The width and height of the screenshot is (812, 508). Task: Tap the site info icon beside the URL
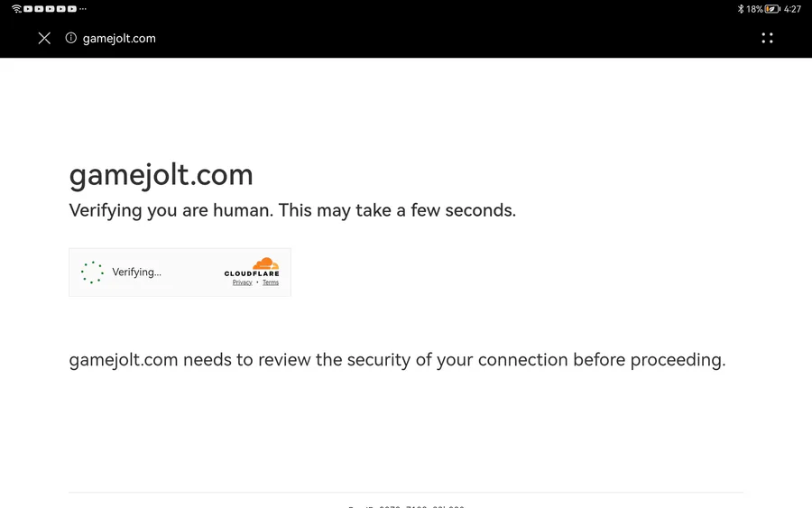70,38
